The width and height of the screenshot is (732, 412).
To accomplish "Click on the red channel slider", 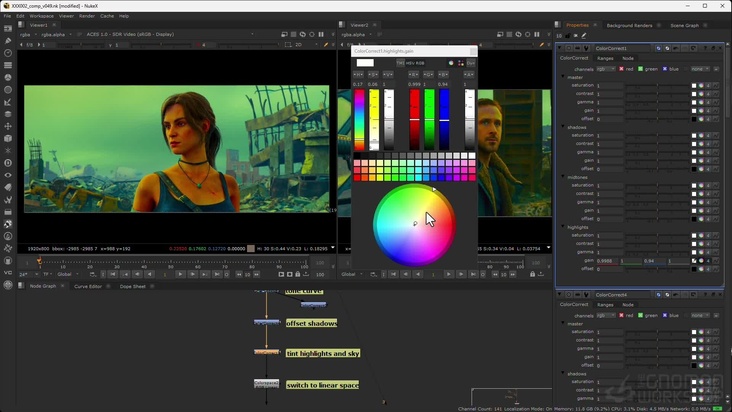I will point(415,119).
